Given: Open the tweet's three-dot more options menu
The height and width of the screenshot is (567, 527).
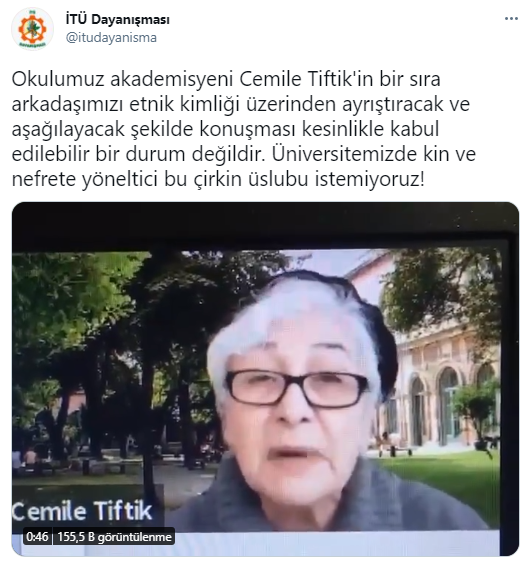Looking at the screenshot, I should [511, 19].
